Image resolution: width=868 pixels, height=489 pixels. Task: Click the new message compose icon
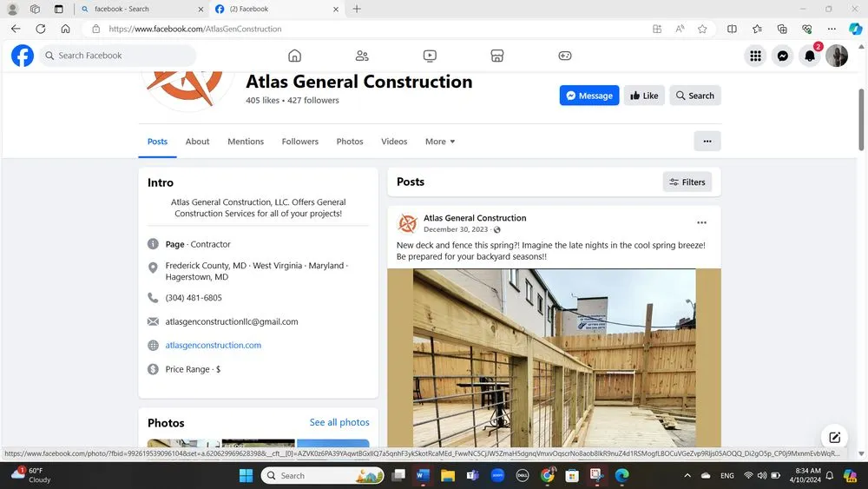pyautogui.click(x=834, y=437)
